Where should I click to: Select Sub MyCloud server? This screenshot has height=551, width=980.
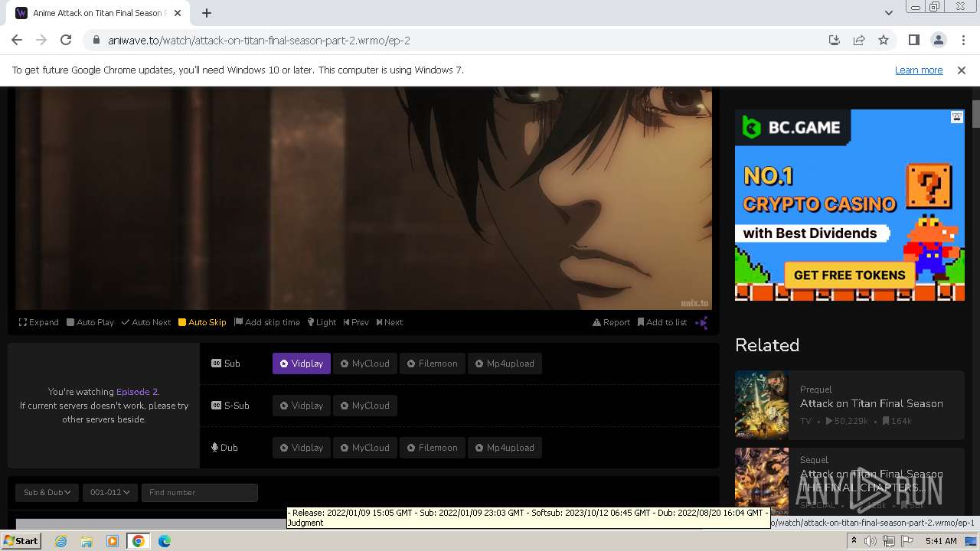365,364
